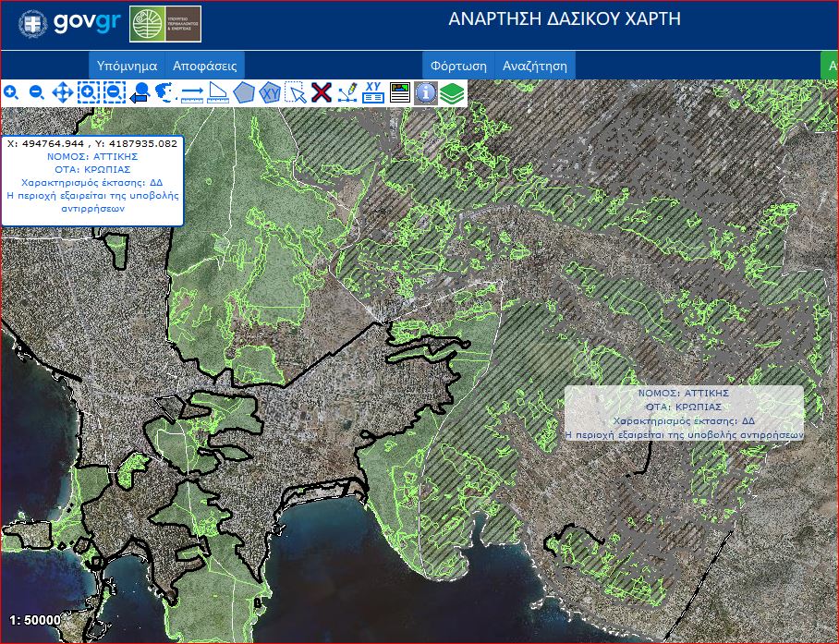Toggle the basemap imagery icon

point(399,92)
